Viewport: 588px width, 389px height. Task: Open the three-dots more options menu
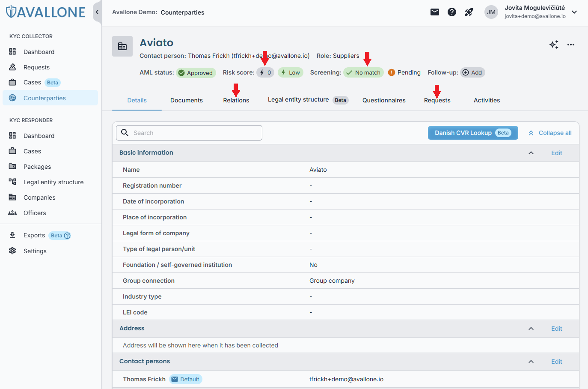[x=571, y=45]
